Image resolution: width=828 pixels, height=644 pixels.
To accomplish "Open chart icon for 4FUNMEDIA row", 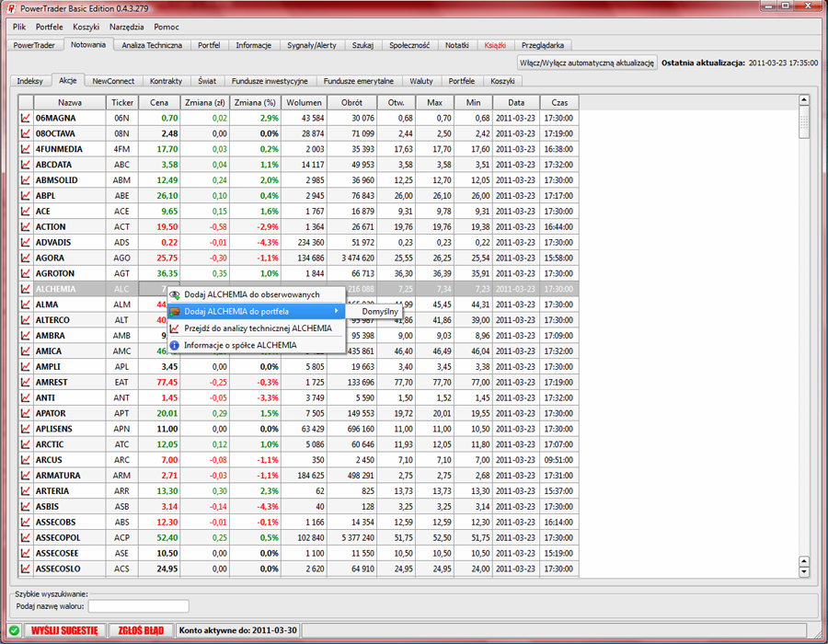I will [x=26, y=149].
